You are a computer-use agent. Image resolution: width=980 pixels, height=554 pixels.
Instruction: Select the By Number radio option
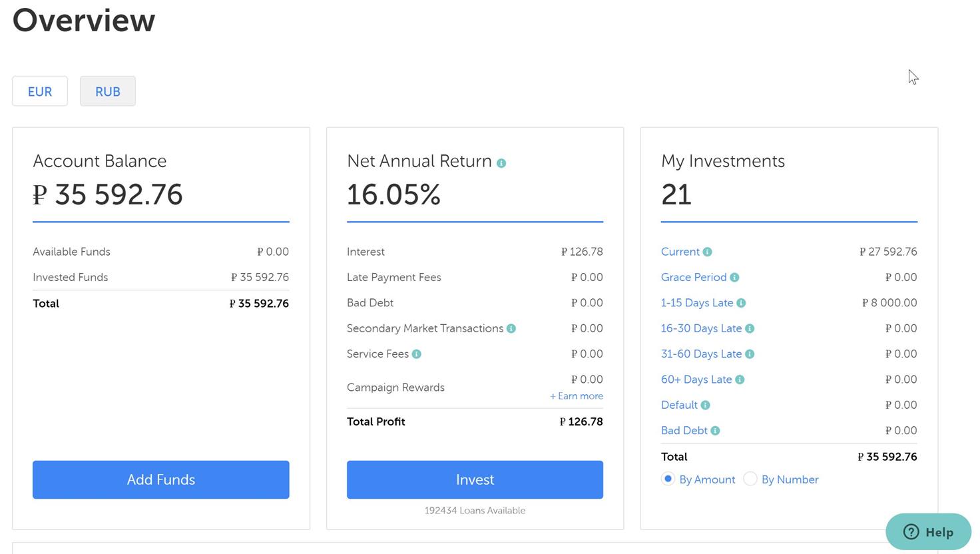point(750,479)
